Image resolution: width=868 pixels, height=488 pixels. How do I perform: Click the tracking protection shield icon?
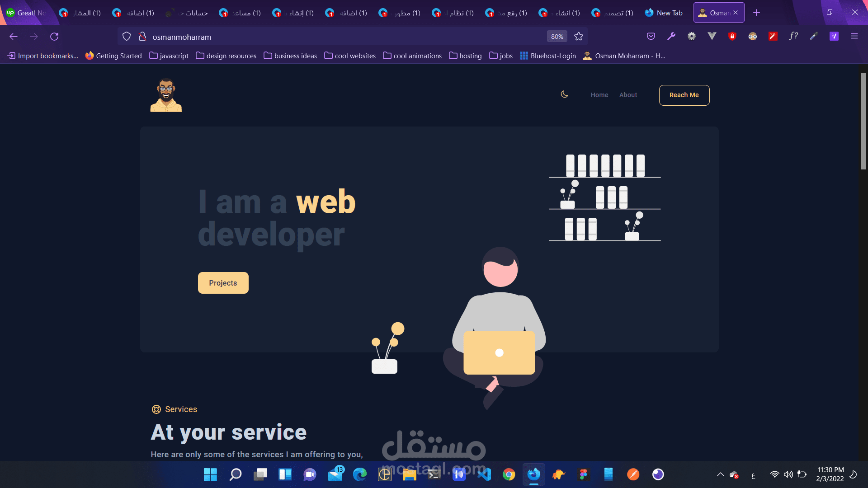[x=127, y=37]
